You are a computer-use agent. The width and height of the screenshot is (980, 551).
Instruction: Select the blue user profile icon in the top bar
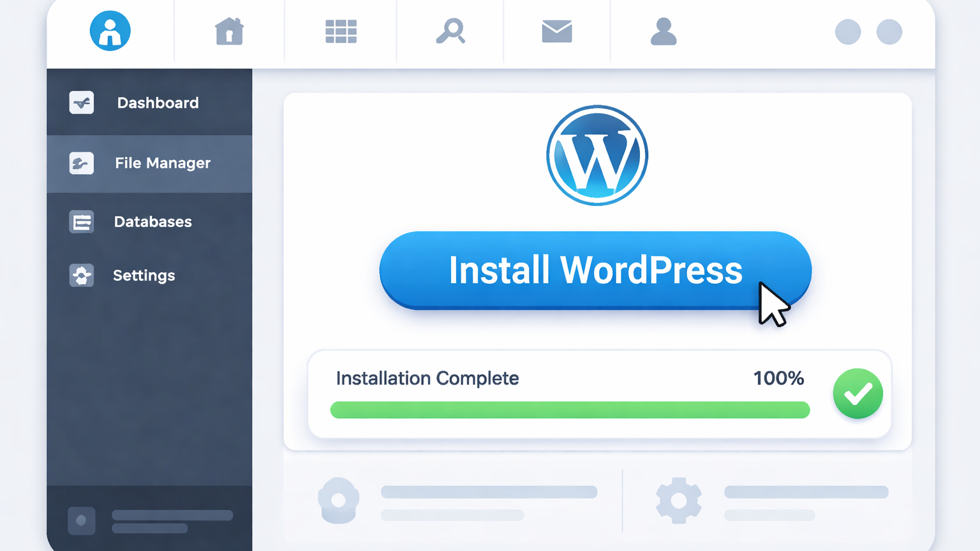coord(110,30)
